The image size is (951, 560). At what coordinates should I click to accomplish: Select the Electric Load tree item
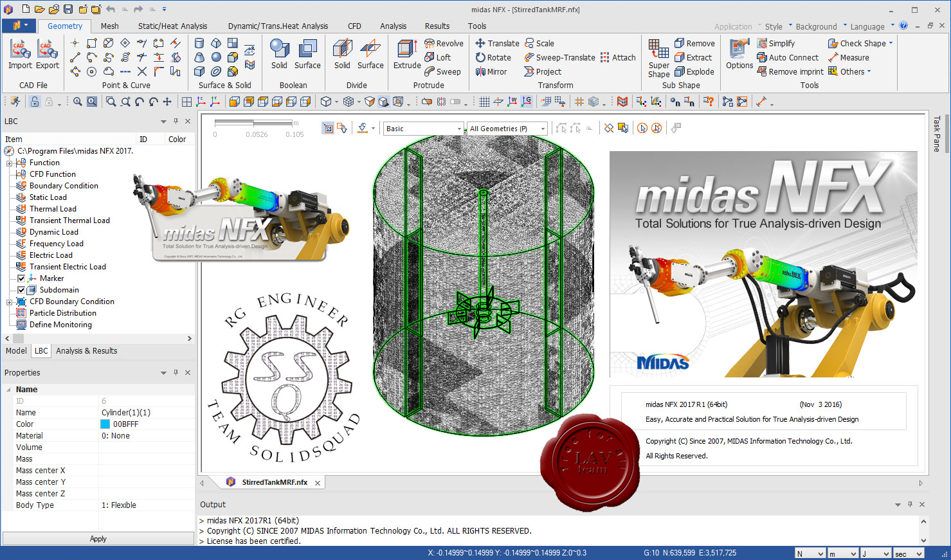tap(51, 255)
